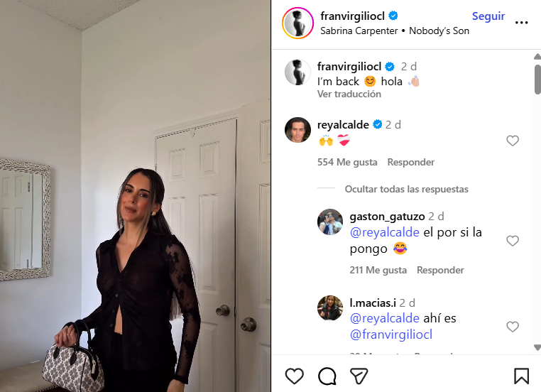
Task: Follow the account with Seguir
Action: [x=488, y=16]
